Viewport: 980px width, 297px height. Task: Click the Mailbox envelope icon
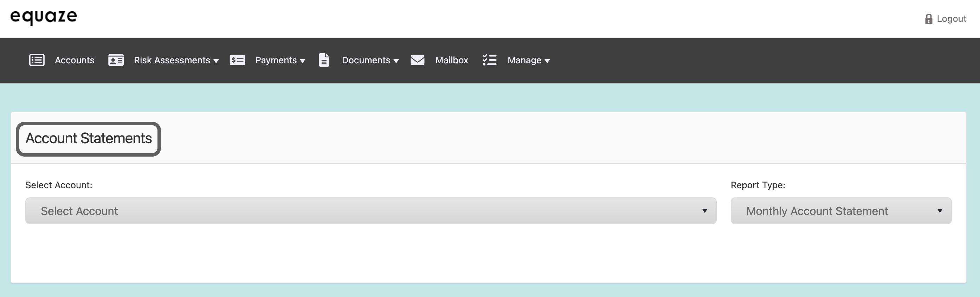[417, 60]
